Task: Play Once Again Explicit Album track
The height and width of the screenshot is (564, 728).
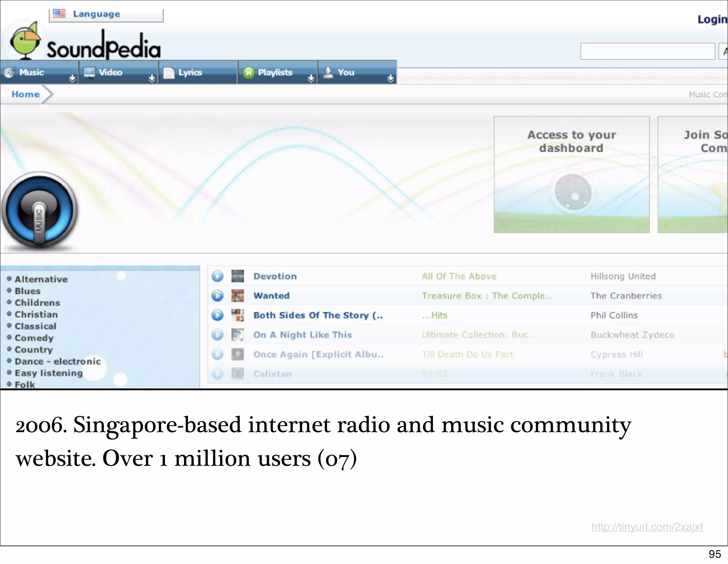Action: click(218, 354)
